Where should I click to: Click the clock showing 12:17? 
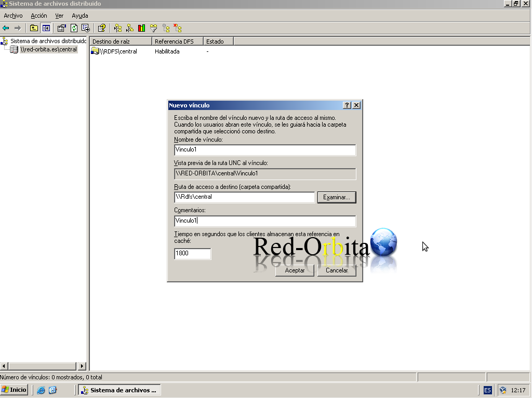518,390
